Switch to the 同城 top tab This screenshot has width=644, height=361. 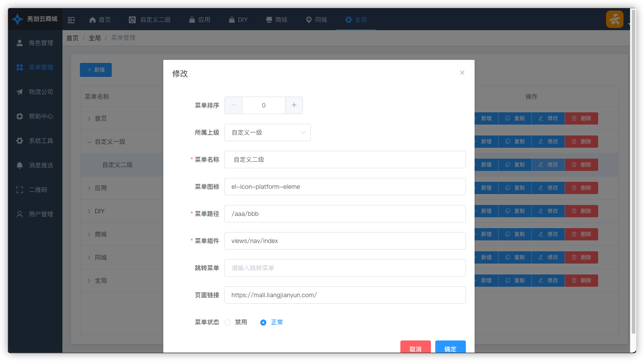pos(317,20)
